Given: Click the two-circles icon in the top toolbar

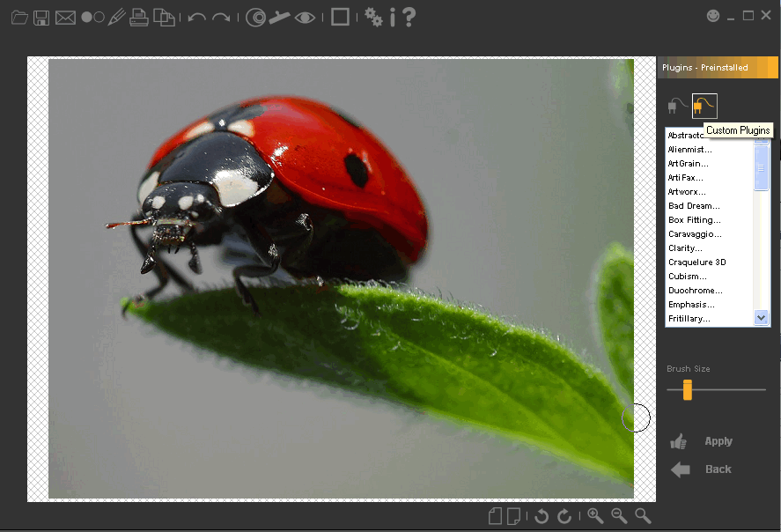Looking at the screenshot, I should (92, 18).
